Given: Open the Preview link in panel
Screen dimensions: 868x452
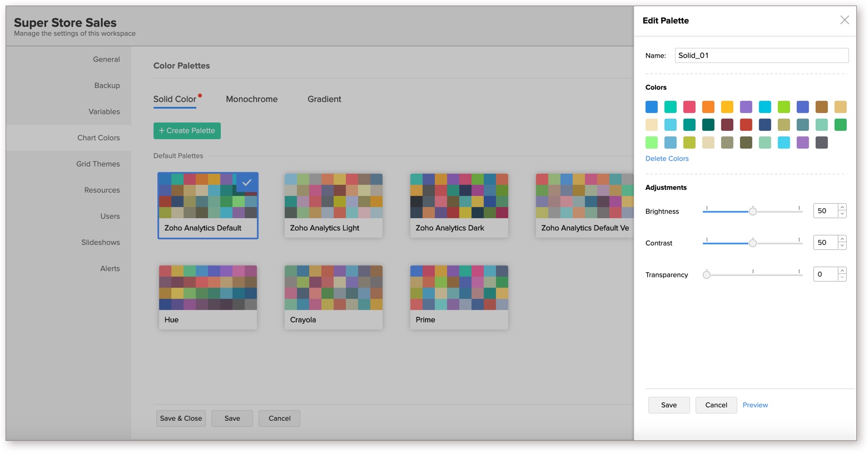Looking at the screenshot, I should (x=755, y=405).
